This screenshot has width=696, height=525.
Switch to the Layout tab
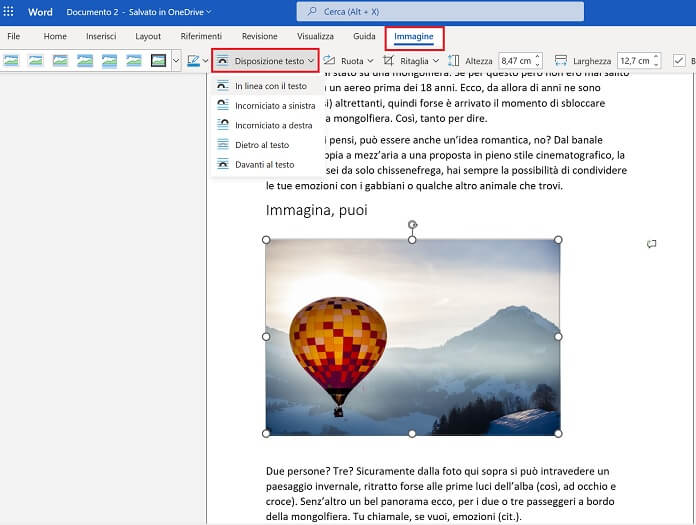point(148,36)
